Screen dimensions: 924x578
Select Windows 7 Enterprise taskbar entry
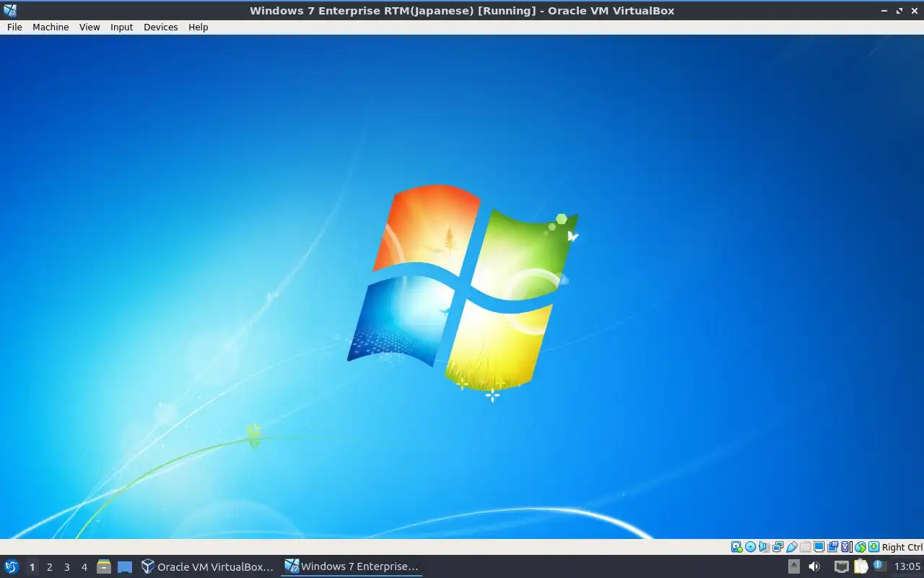click(352, 566)
